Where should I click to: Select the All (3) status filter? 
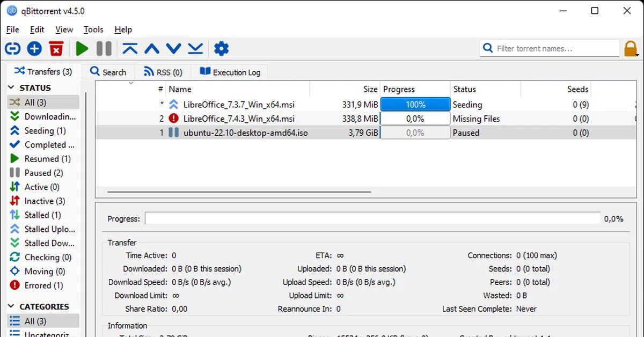click(43, 102)
